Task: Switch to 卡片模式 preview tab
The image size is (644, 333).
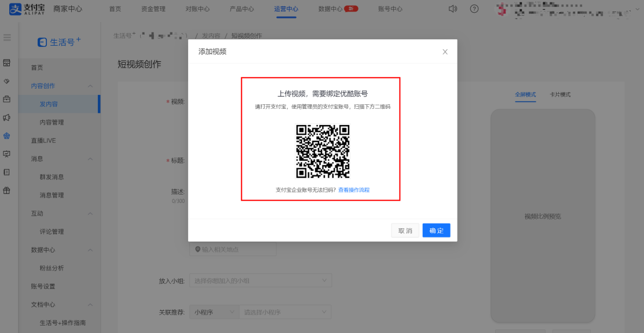Action: click(560, 94)
